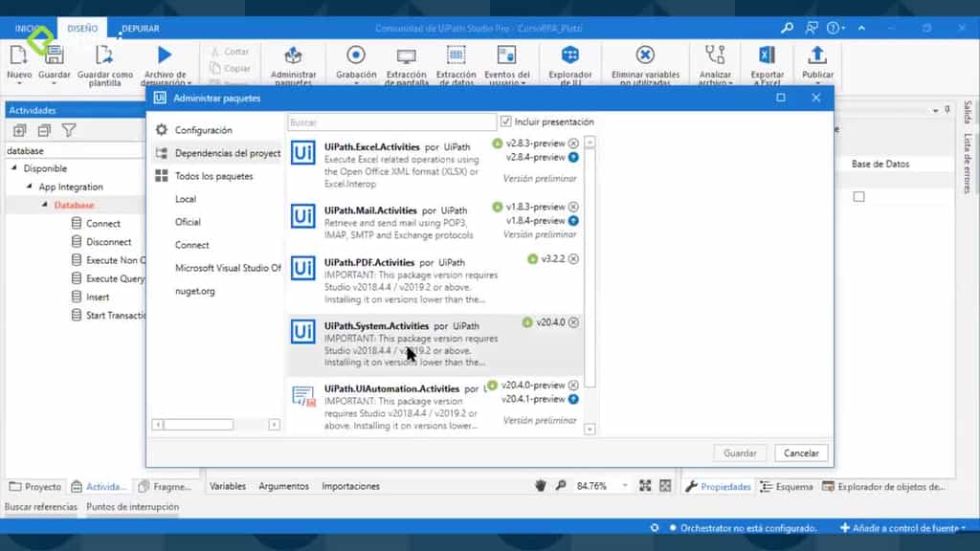
Task: Open the zoom percentage dropdown
Action: click(624, 486)
